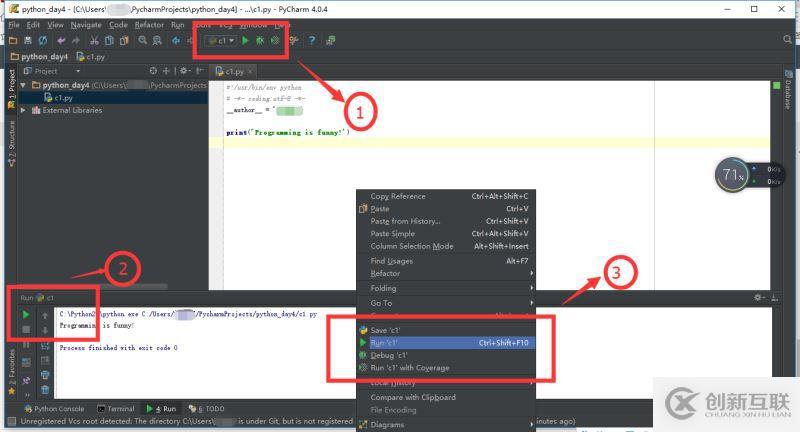Screen dimensions: 800x432
Task: Expand External Libraries node
Action: pos(23,110)
